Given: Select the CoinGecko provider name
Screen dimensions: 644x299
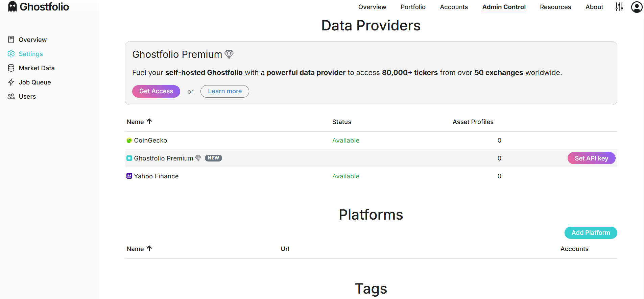Looking at the screenshot, I should point(150,141).
